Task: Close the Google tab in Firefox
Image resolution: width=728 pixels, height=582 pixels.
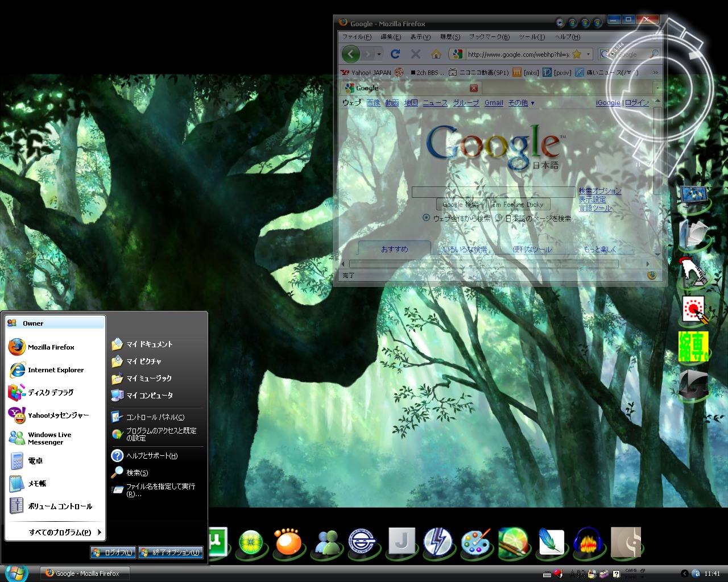Action: click(x=473, y=88)
